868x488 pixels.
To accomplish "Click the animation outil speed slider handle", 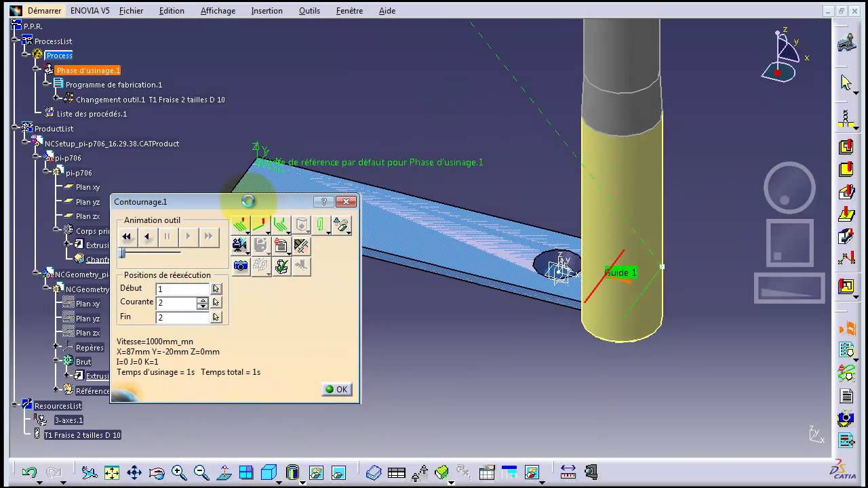I will pos(122,253).
